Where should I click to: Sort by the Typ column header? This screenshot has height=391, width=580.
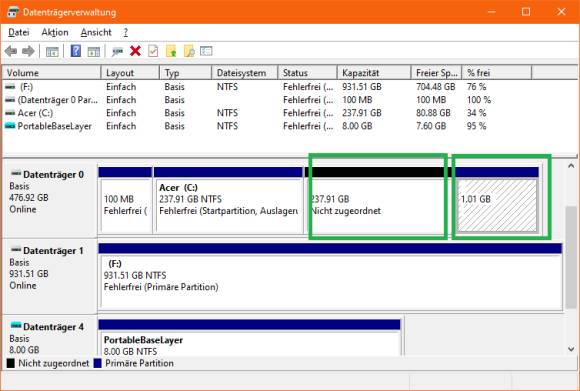click(185, 73)
